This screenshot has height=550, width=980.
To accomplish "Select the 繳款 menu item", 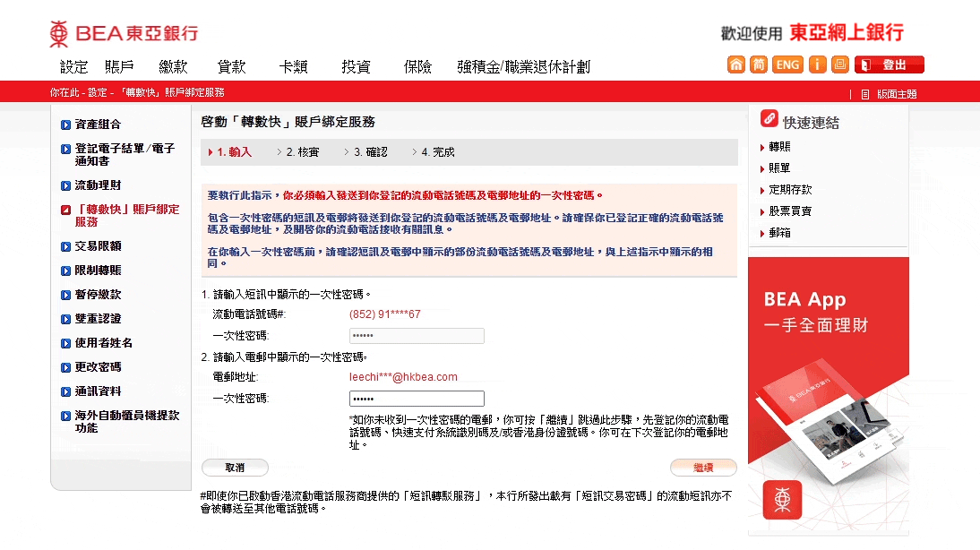I will click(173, 67).
